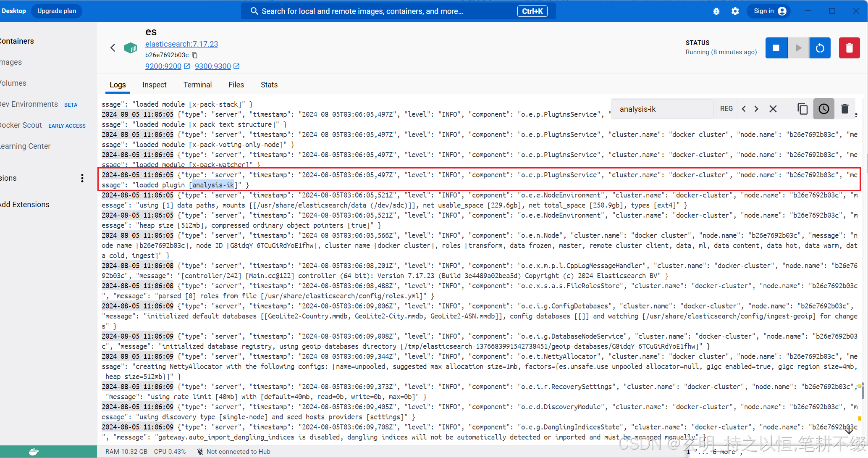
Task: Toggle the REG regex search mode
Action: point(726,108)
